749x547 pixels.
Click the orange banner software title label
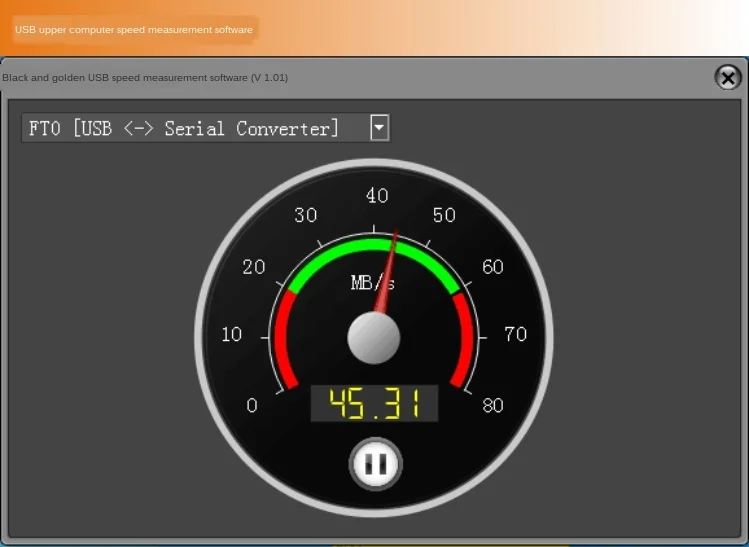134,30
